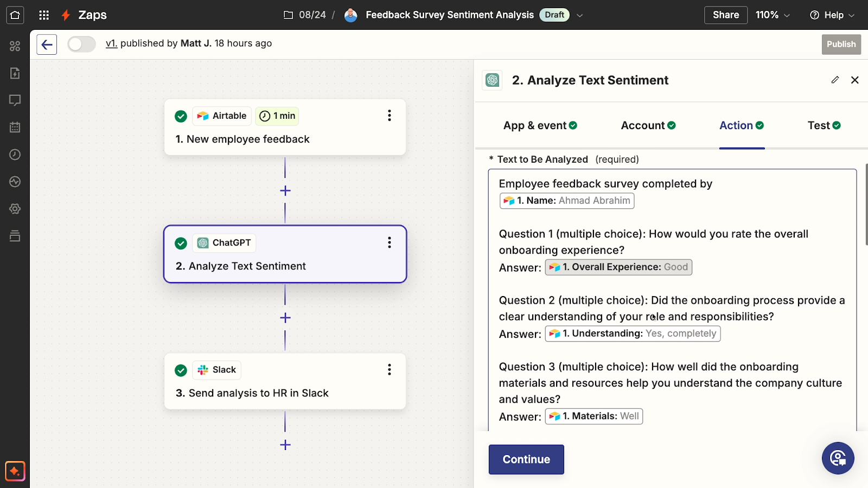Open the support chat bubble
This screenshot has height=488, width=868.
click(x=838, y=458)
